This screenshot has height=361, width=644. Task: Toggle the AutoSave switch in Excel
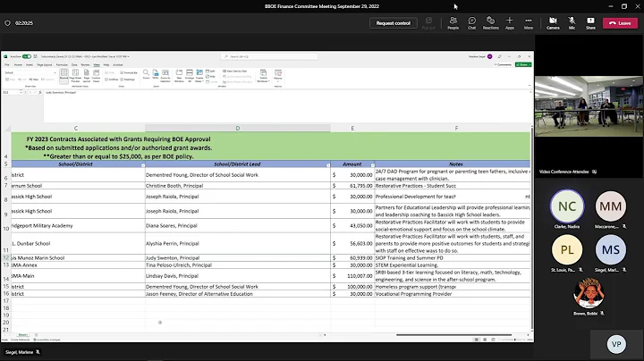(x=27, y=56)
